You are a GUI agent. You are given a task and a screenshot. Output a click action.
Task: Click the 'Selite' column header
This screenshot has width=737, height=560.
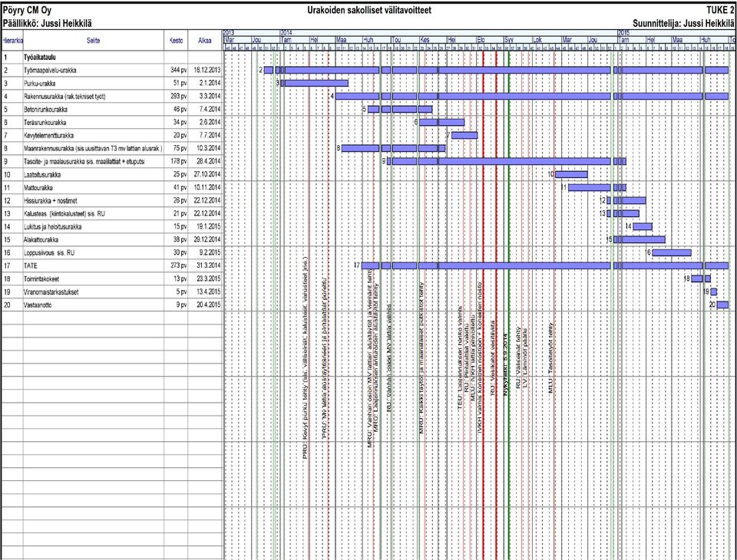93,41
